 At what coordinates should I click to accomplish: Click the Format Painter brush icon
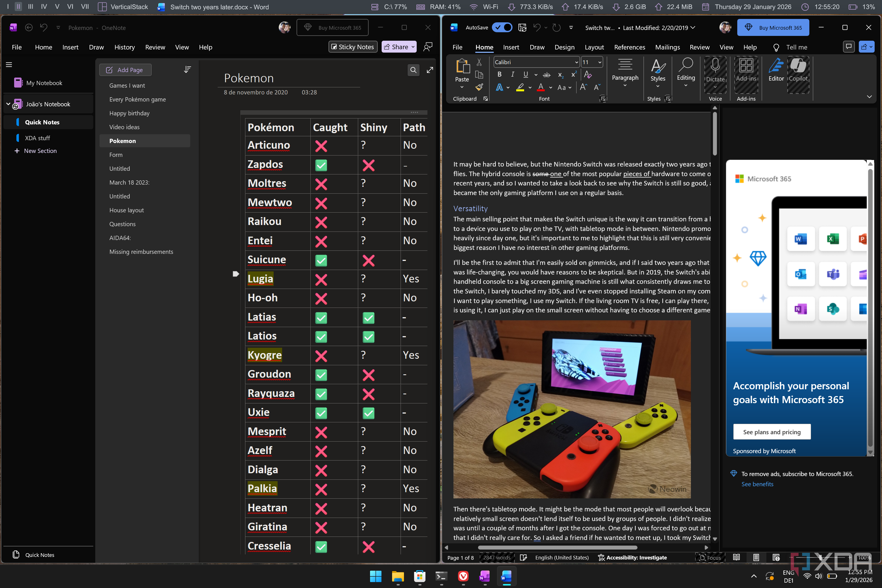[479, 87]
